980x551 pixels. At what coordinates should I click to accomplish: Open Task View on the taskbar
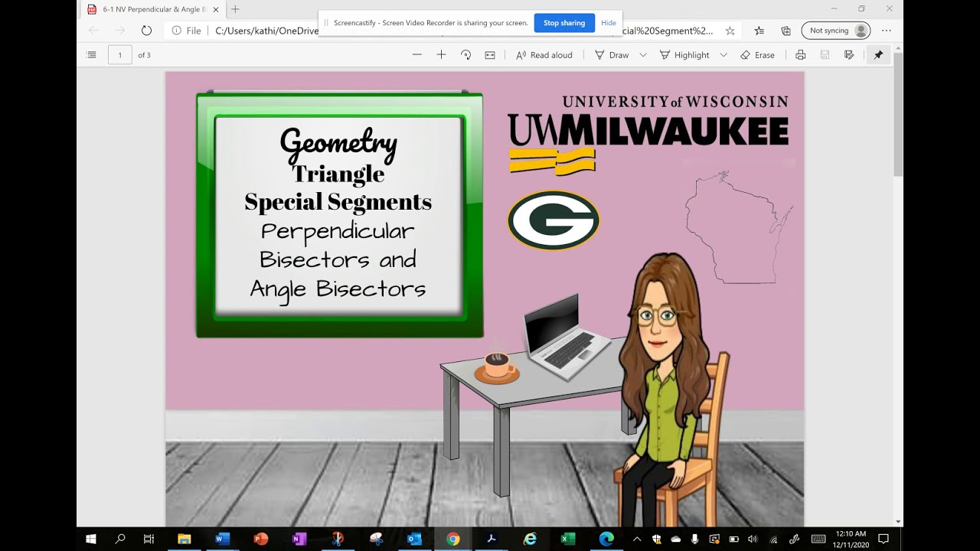(x=149, y=539)
